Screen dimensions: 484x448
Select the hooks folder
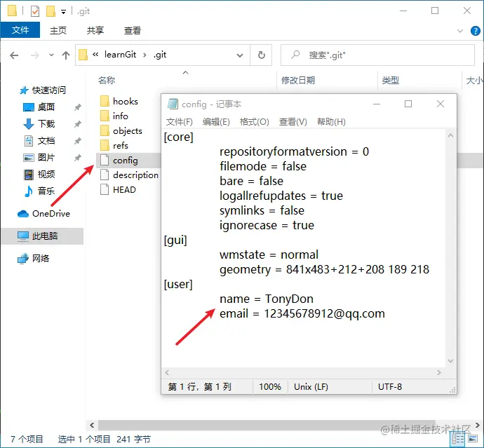pyautogui.click(x=119, y=101)
